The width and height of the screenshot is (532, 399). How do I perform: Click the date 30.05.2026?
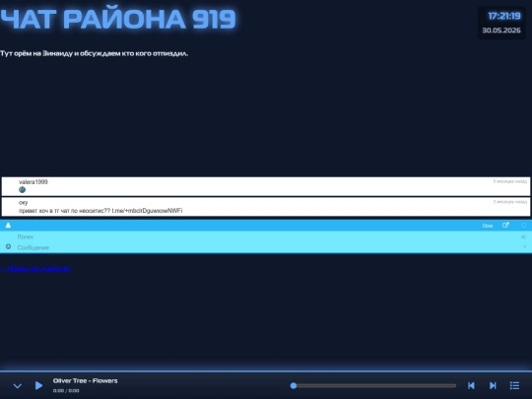tap(501, 31)
